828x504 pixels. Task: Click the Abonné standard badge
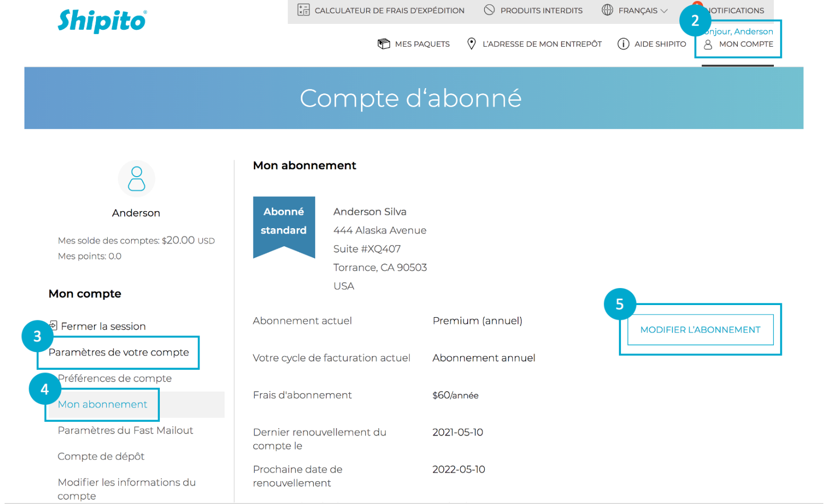click(284, 227)
